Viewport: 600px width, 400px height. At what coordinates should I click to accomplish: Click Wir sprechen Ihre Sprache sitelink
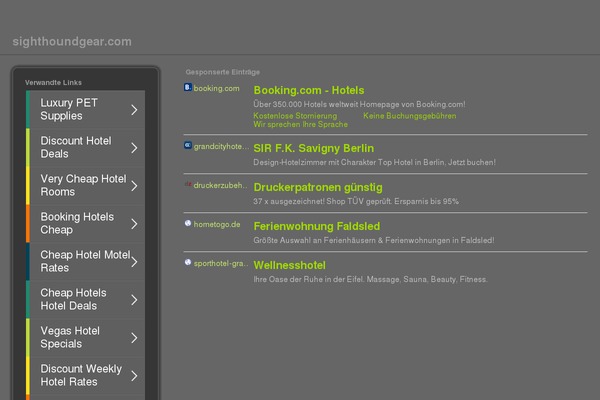(300, 124)
